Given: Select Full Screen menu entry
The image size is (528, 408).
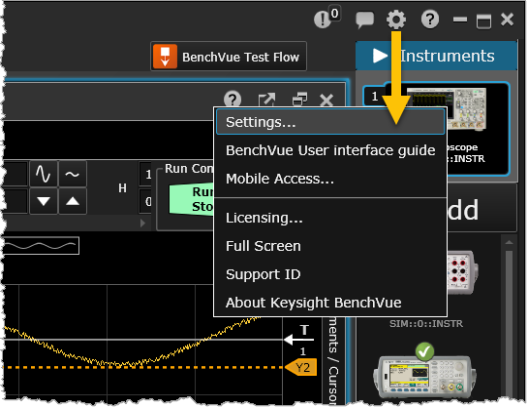Looking at the screenshot, I should (330, 246).
